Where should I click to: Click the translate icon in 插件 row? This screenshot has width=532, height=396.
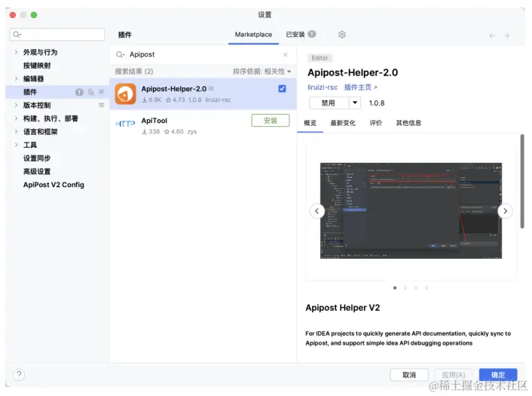(x=90, y=92)
